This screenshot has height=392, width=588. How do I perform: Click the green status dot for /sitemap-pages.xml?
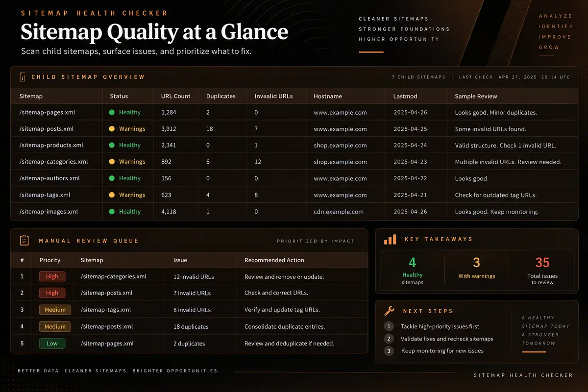pos(112,112)
